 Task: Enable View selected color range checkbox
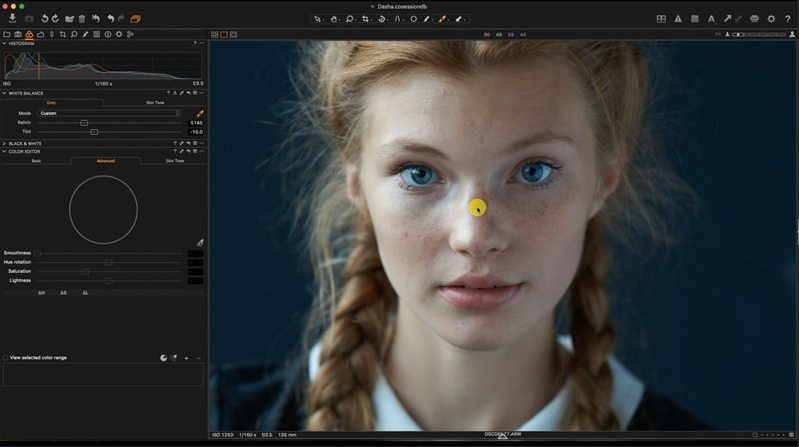(x=5, y=357)
